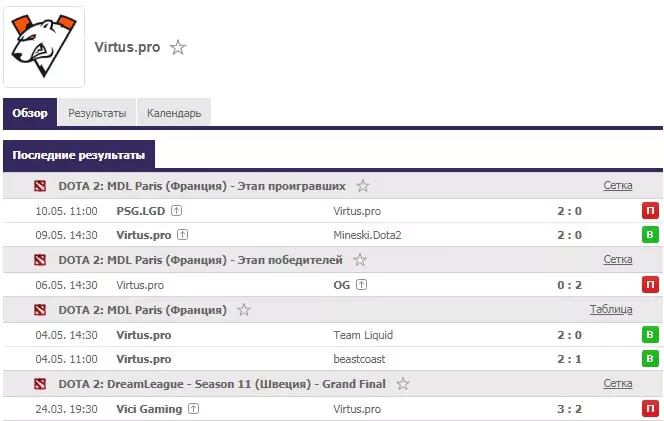The height and width of the screenshot is (421, 664).
Task: Switch to the Календарь tab
Action: click(x=174, y=113)
